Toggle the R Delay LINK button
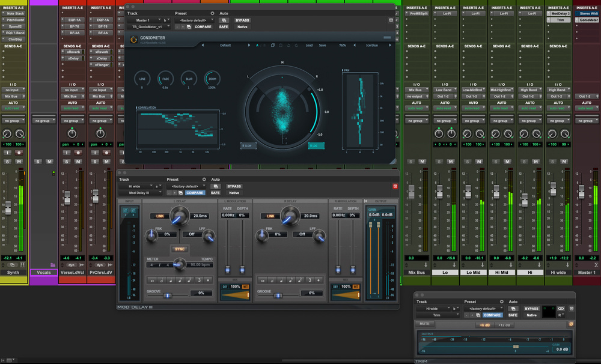 click(x=270, y=216)
